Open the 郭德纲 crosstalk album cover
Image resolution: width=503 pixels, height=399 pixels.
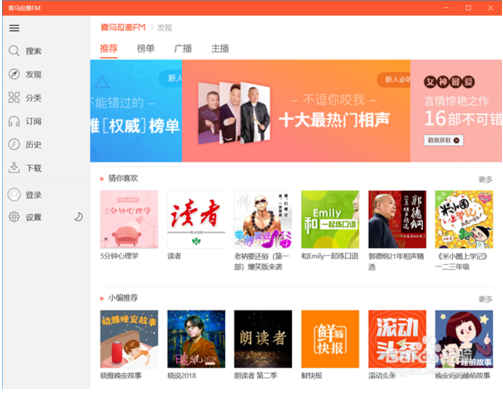pos(397,219)
